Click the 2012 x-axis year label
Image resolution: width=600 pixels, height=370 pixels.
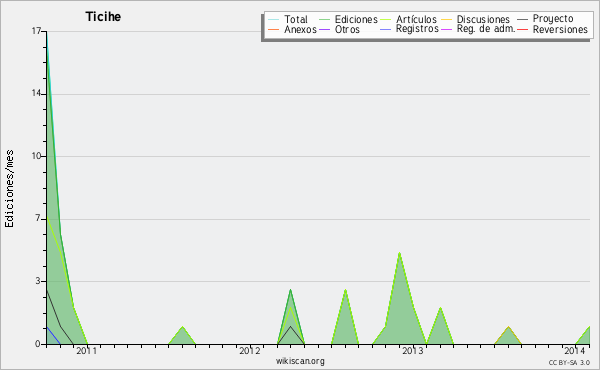(x=249, y=351)
